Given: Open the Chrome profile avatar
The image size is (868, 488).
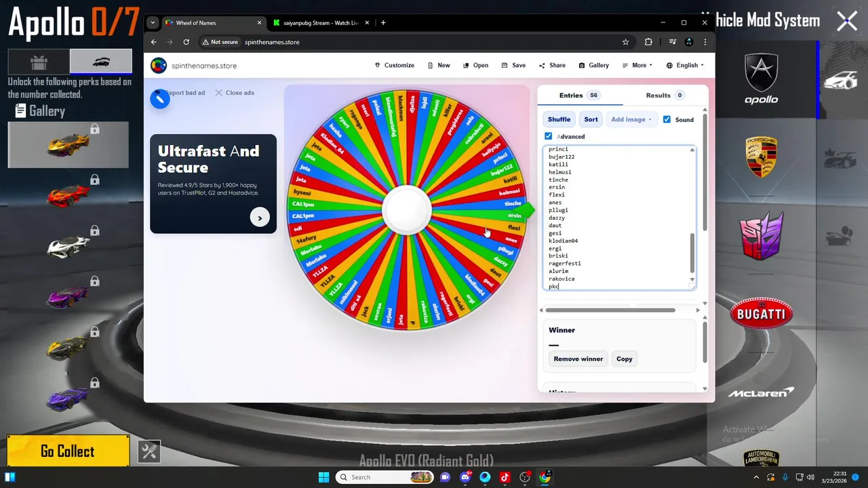Looking at the screenshot, I should [689, 42].
